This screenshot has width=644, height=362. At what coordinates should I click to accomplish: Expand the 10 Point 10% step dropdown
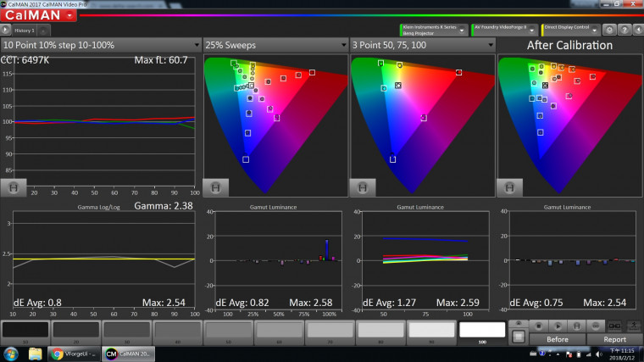101,45
